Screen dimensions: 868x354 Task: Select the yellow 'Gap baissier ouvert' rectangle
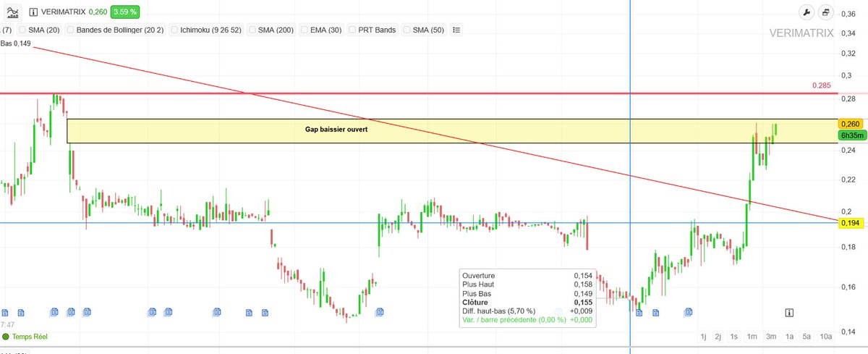point(452,130)
